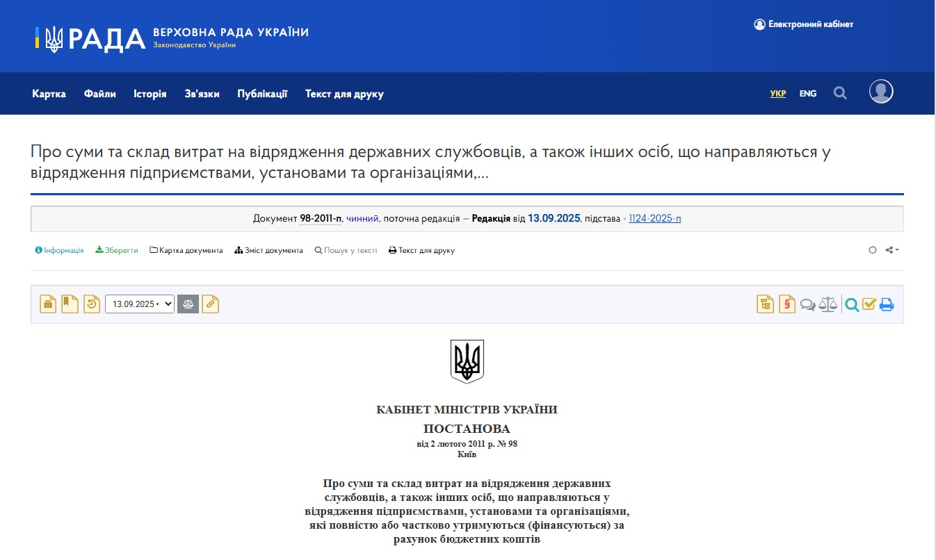Open the Історія menu item
Viewport: 936px width, 560px height.
tap(150, 94)
